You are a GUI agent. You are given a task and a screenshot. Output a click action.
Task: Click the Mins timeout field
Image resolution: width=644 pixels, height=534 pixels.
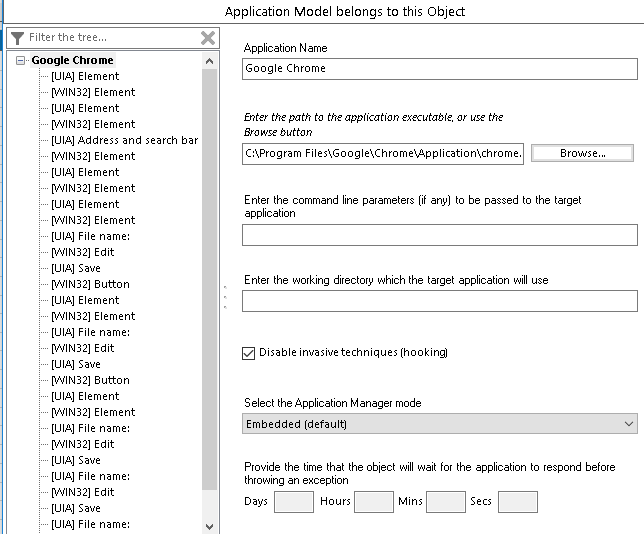446,501
